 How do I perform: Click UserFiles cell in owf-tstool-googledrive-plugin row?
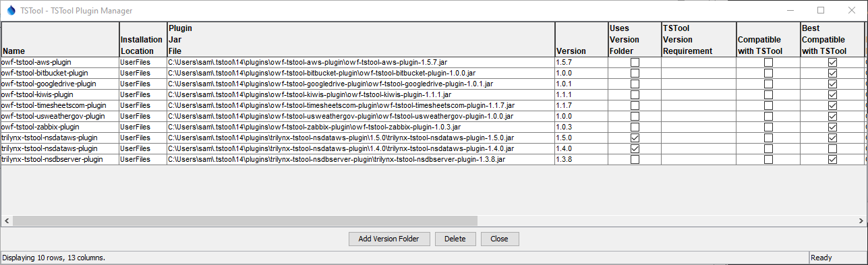143,84
